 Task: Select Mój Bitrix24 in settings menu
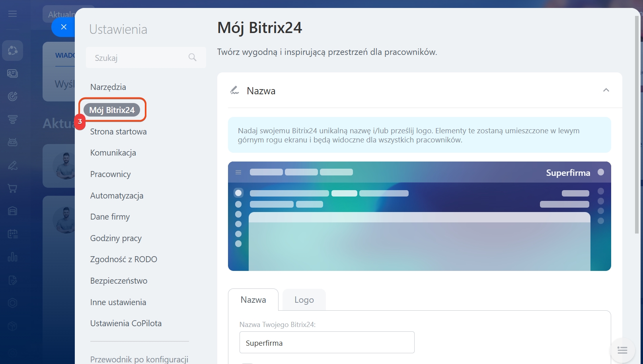tap(112, 110)
